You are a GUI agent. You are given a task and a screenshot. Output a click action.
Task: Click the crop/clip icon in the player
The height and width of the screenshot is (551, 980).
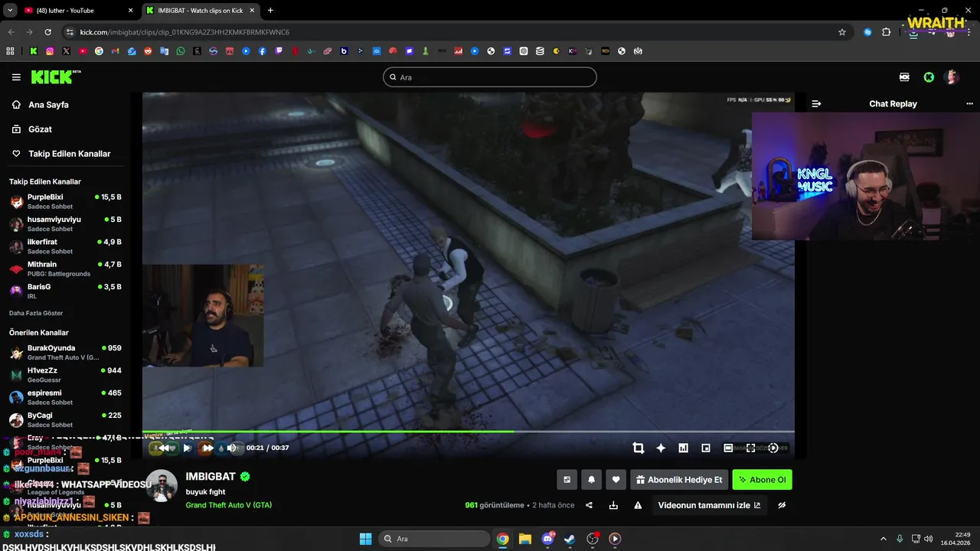(x=638, y=448)
